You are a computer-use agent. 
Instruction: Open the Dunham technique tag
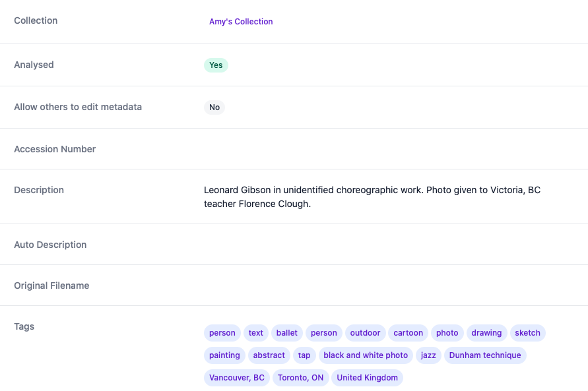pos(485,355)
